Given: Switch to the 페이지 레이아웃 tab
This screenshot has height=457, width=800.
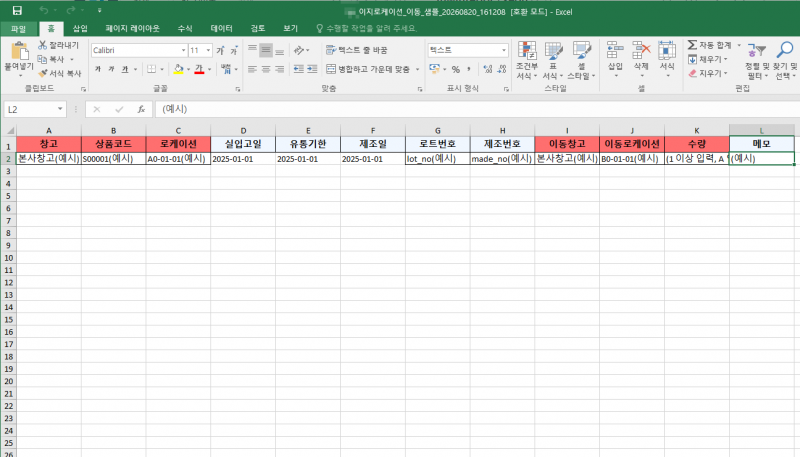Looking at the screenshot, I should [133, 29].
